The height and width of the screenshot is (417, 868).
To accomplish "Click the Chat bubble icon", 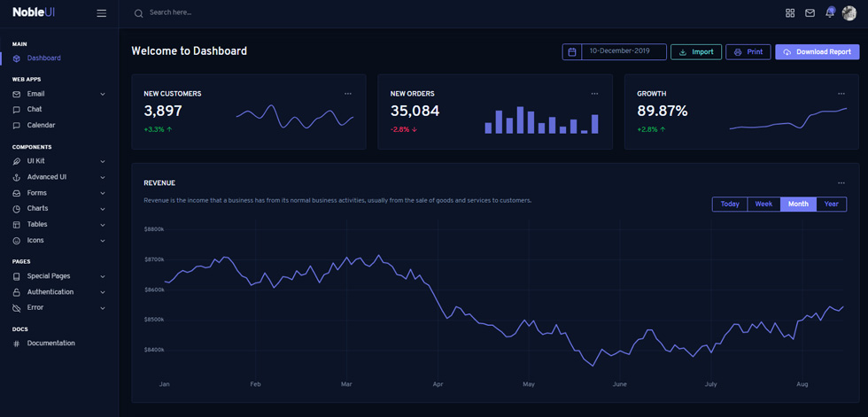I will pyautogui.click(x=17, y=110).
